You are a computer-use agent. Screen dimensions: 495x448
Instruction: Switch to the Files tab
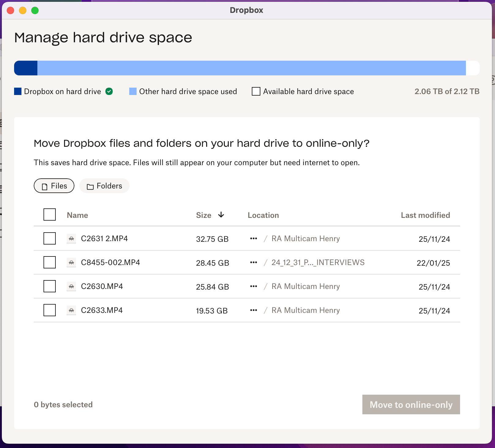[x=54, y=186]
